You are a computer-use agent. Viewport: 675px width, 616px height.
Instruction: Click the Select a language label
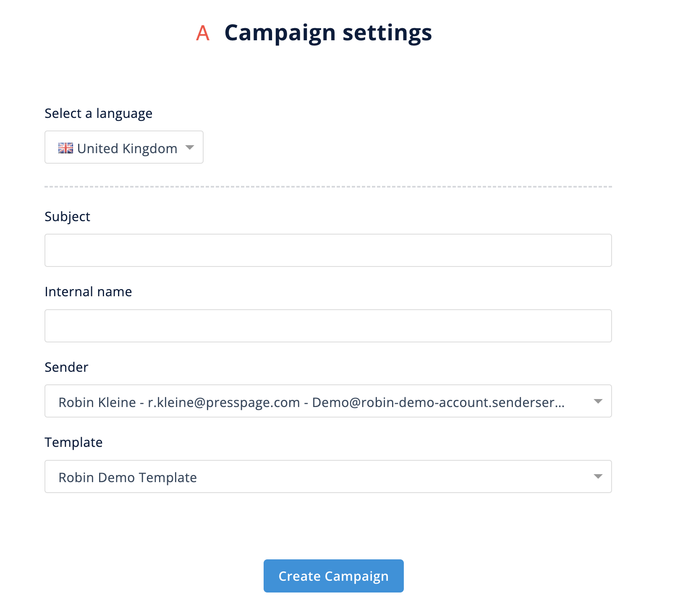(99, 114)
